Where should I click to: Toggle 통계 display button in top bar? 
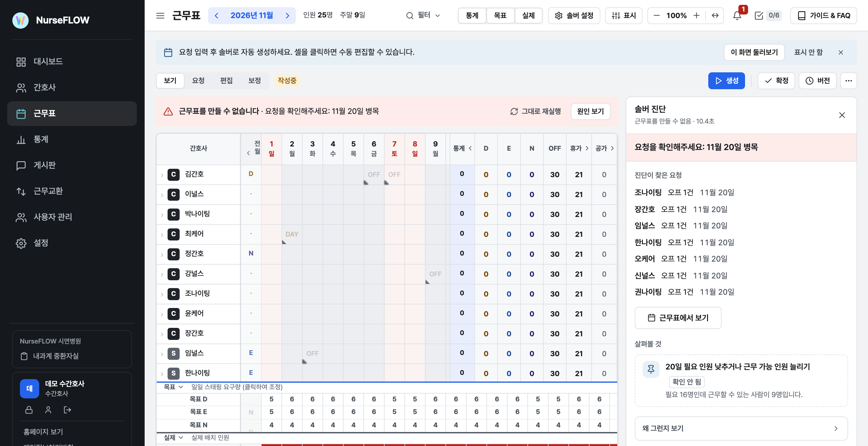tap(472, 15)
